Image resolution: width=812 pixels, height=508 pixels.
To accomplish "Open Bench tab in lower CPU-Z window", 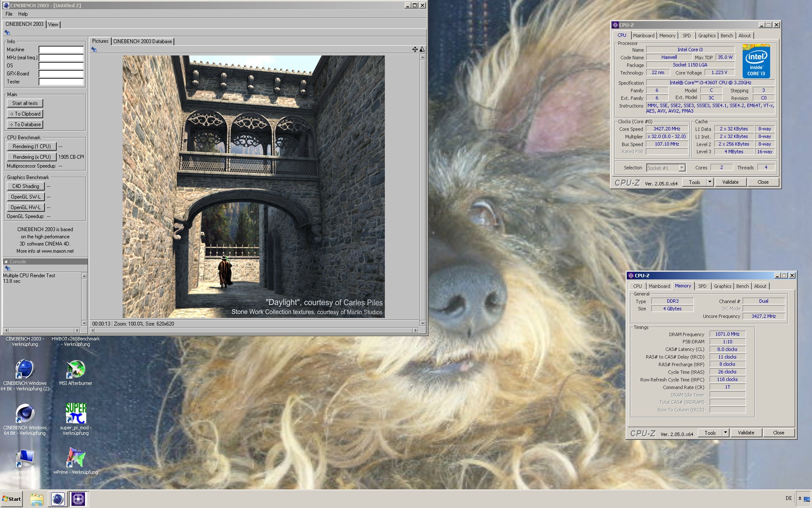I will [742, 286].
